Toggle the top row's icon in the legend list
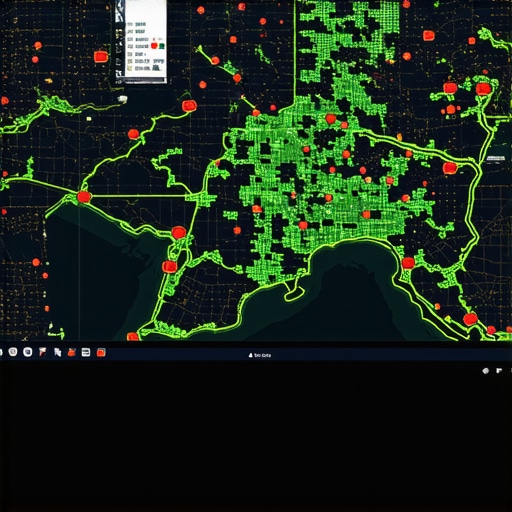Image resolution: width=512 pixels, height=512 pixels. (x=130, y=24)
